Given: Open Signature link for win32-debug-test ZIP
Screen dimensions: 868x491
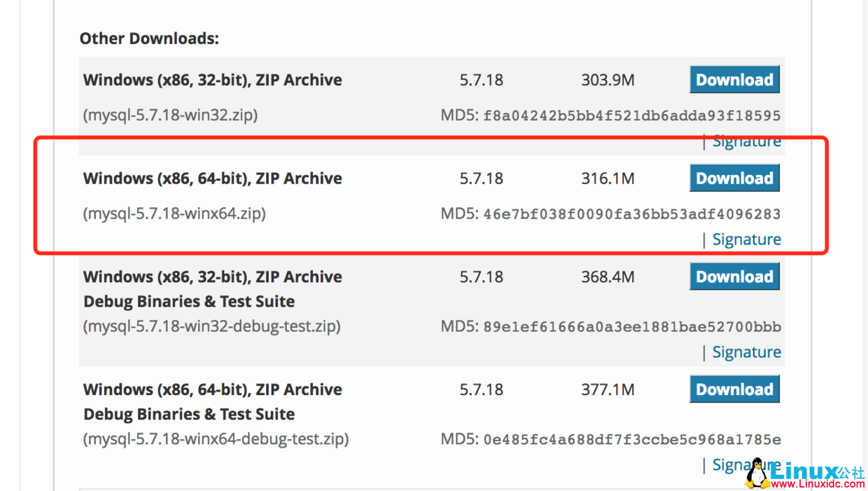Looking at the screenshot, I should tap(746, 352).
